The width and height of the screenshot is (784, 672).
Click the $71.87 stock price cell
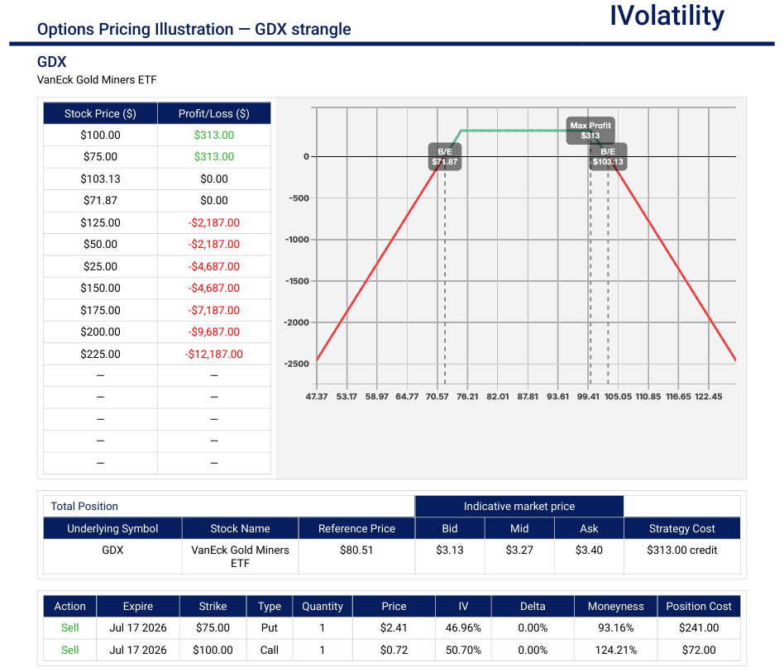(100, 200)
